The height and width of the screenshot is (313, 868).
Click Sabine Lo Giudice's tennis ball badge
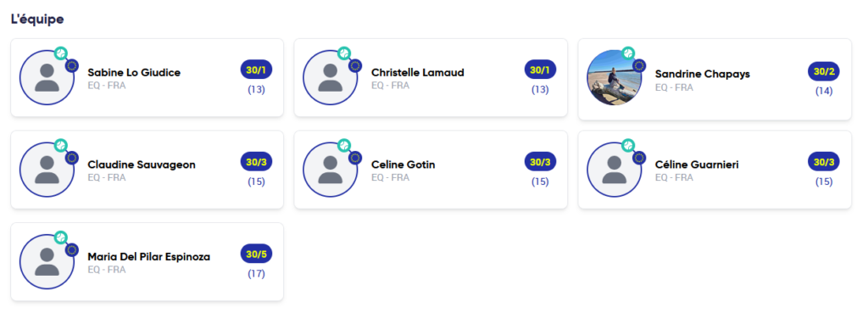pos(61,53)
